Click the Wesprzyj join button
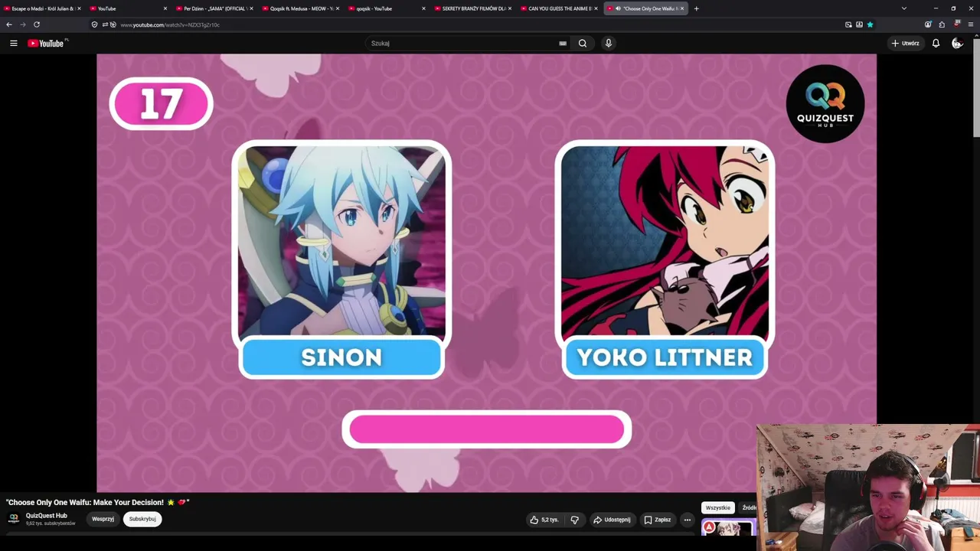 coord(103,519)
